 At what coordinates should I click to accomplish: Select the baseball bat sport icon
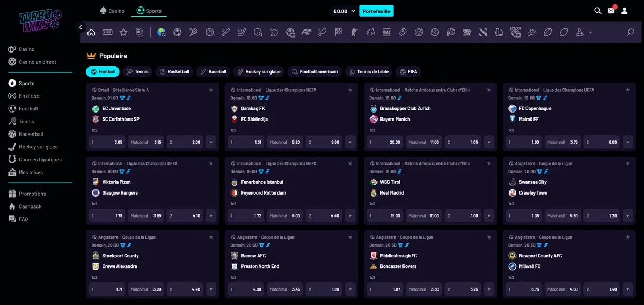[226, 32]
